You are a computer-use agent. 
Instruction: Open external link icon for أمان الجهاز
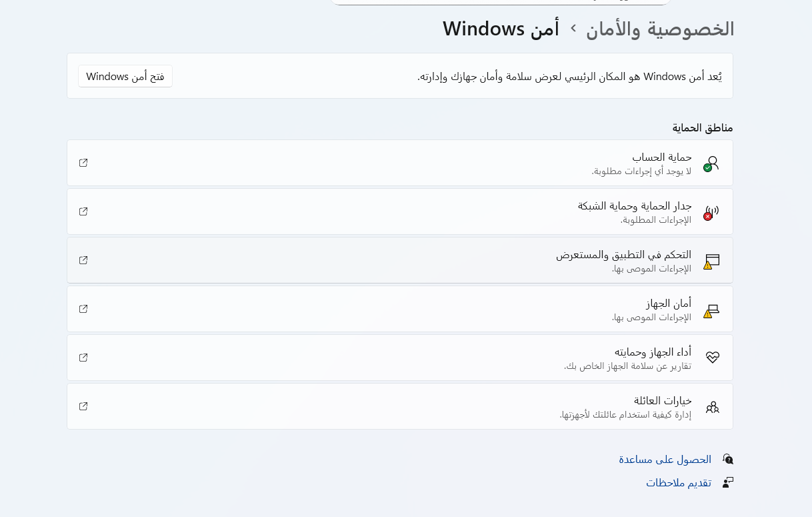click(x=83, y=309)
